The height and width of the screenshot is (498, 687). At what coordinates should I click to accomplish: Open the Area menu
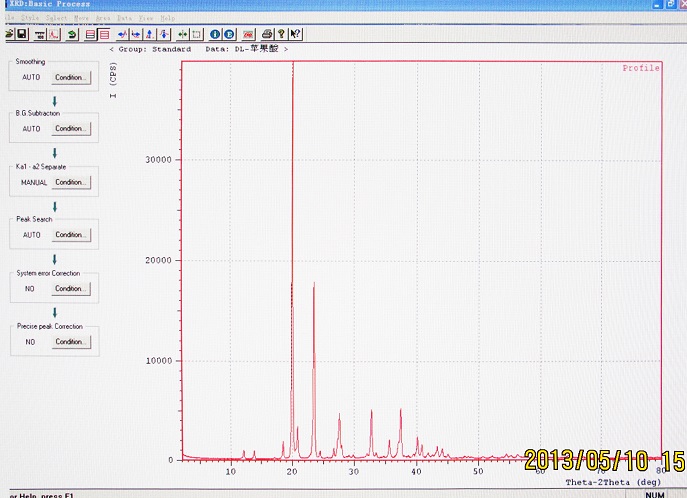tap(102, 18)
